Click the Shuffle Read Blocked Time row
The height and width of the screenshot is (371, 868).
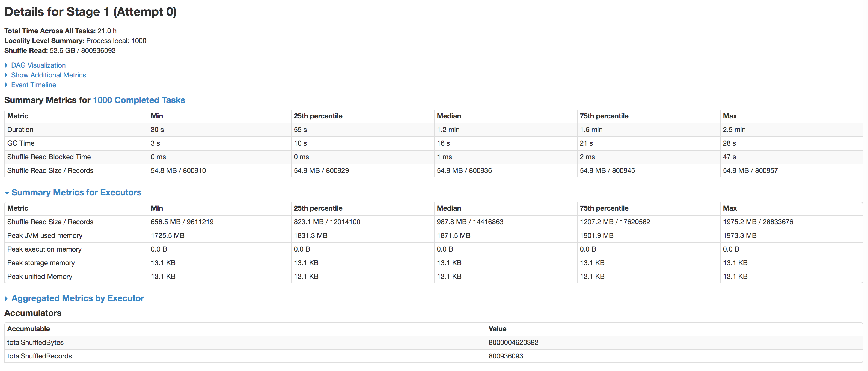pyautogui.click(x=49, y=157)
